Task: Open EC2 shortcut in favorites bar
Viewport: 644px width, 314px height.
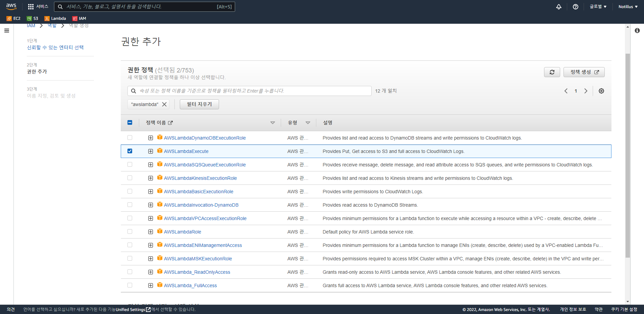Action: point(13,18)
